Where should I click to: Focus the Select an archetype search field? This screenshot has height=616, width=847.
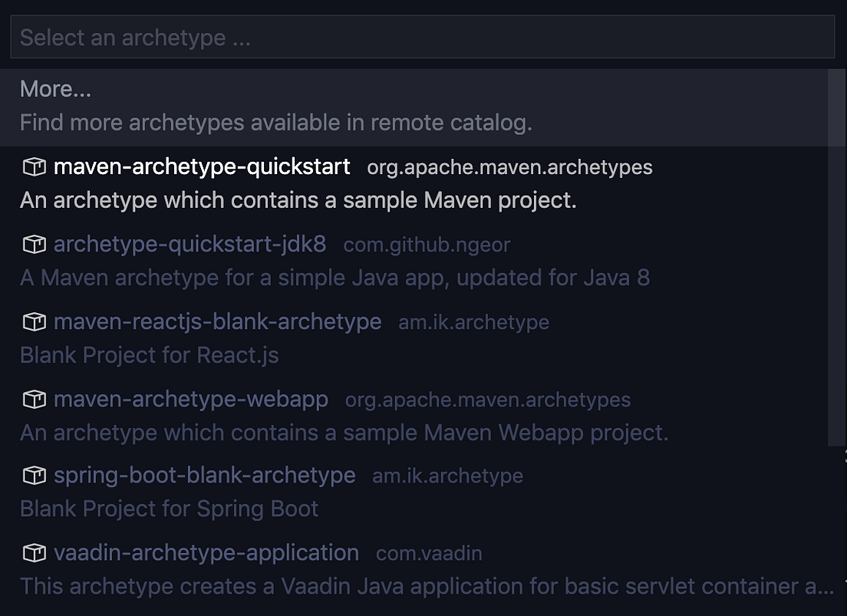point(422,38)
